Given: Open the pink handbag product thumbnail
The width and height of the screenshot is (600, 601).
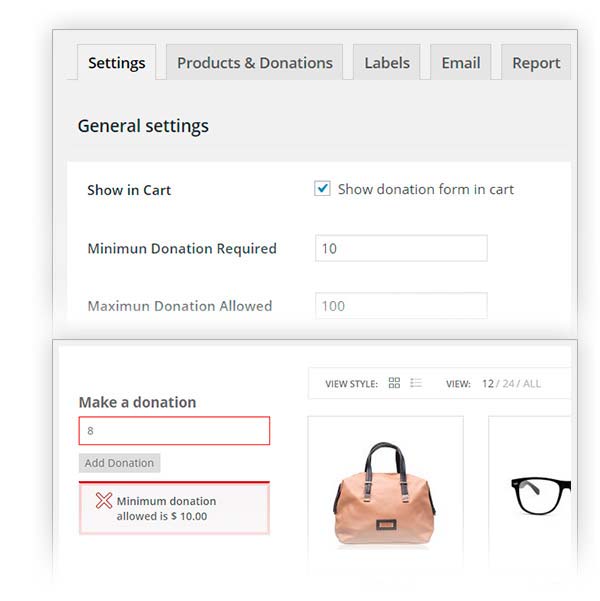Looking at the screenshot, I should [385, 491].
